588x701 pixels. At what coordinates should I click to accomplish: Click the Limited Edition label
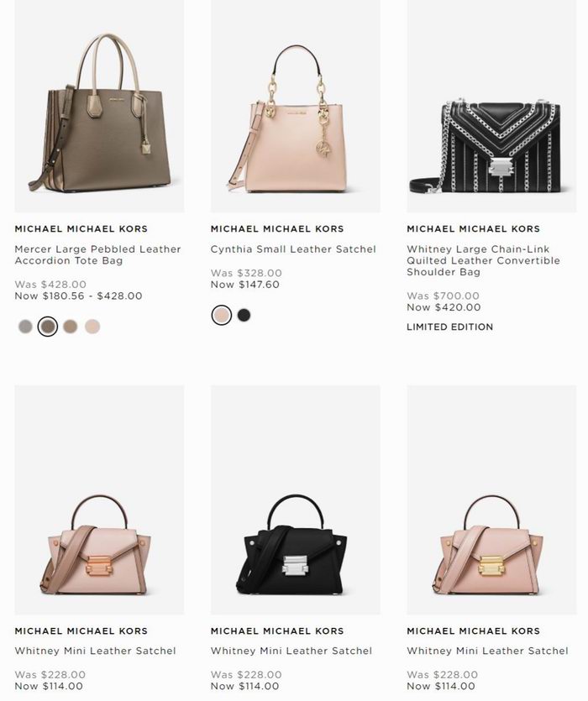tap(449, 327)
